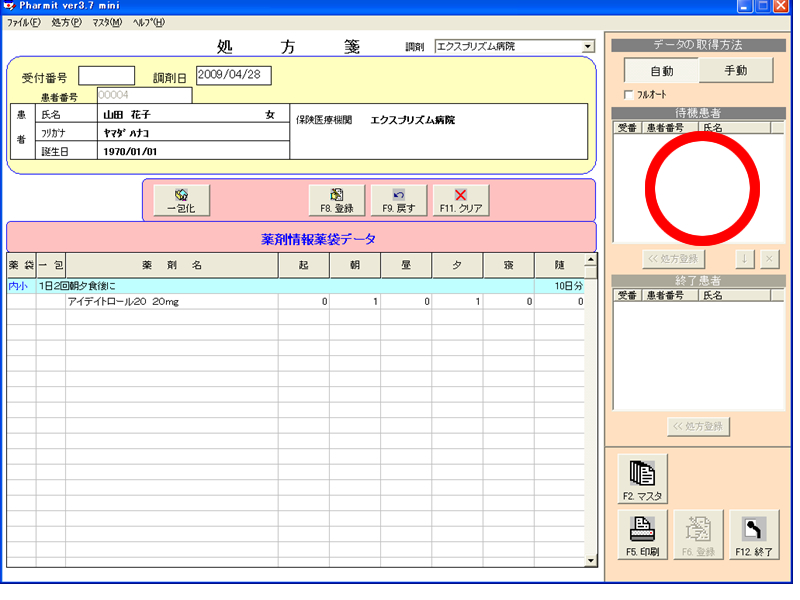Click the 一包化 icon button
The width and height of the screenshot is (800, 600).
[181, 201]
